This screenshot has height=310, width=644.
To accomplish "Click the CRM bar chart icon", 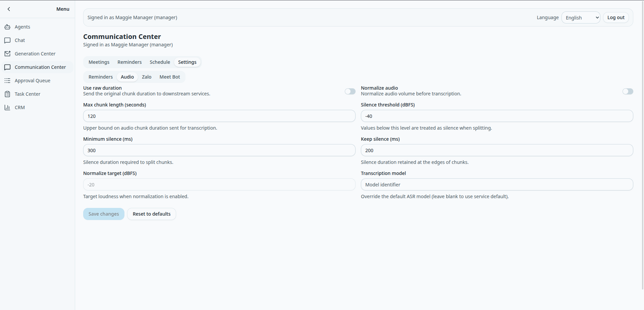I will pos(7,107).
